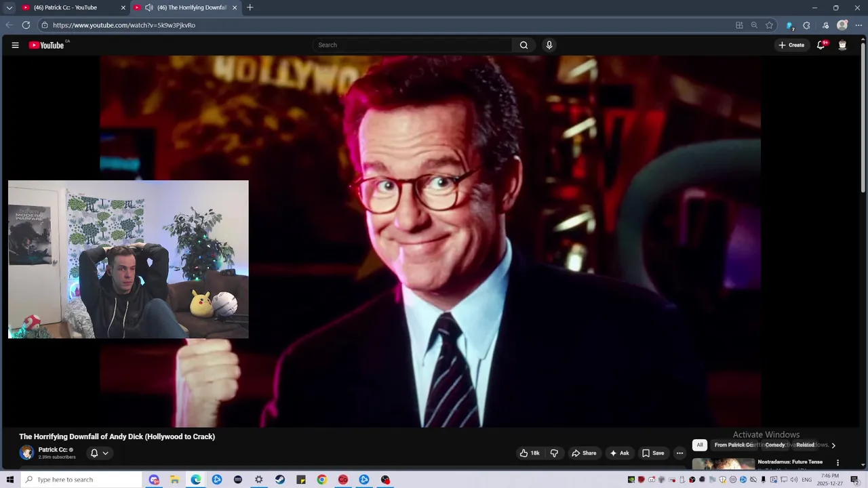868x488 pixels.
Task: Open the clock showing 7:46 PM
Action: [830, 480]
